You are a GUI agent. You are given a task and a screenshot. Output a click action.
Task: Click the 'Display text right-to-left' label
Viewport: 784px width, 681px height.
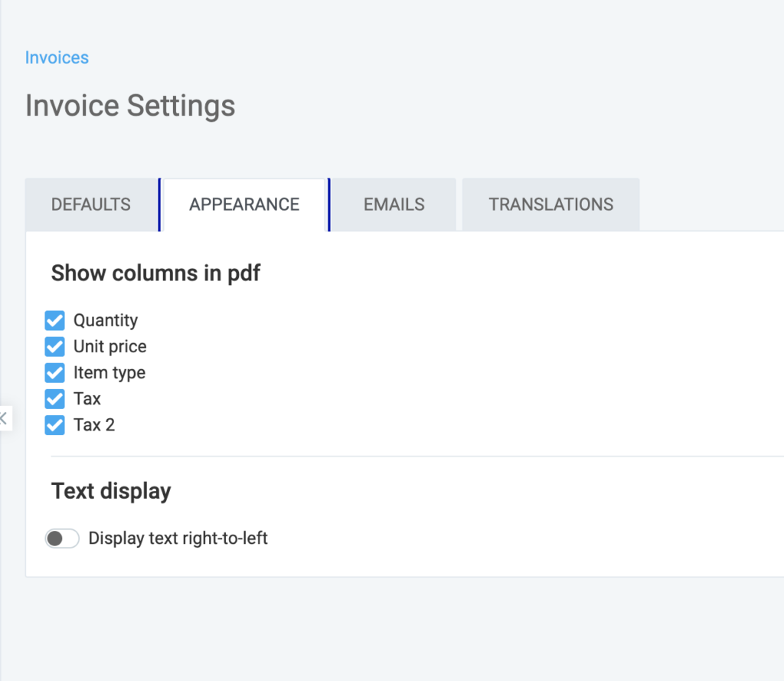point(178,539)
